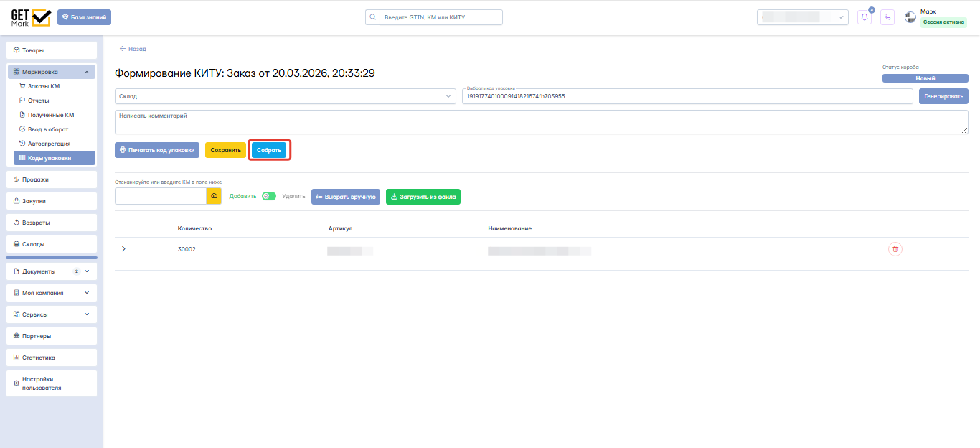The width and height of the screenshot is (980, 448).
Task: Select Коды упаковки submenu item
Action: 55,158
